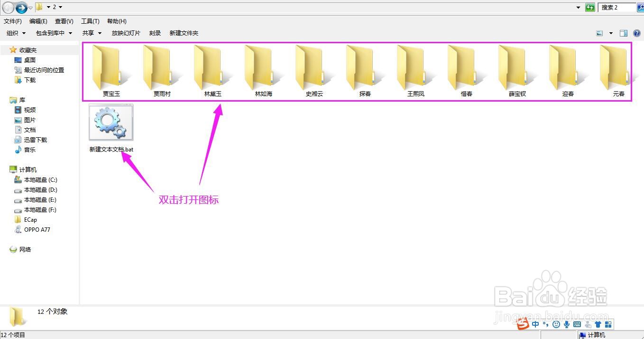Click the 刻录 button

click(x=155, y=33)
